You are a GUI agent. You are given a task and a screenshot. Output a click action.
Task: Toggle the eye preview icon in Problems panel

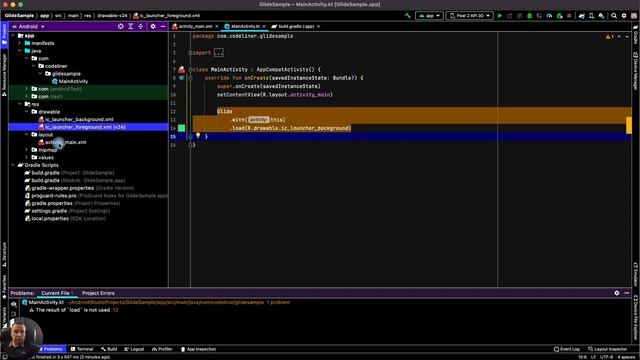13,304
